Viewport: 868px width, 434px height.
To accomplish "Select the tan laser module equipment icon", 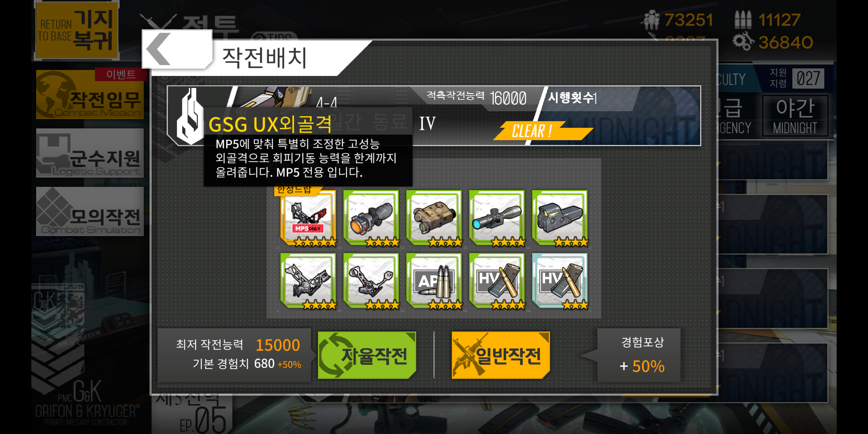I will (434, 218).
